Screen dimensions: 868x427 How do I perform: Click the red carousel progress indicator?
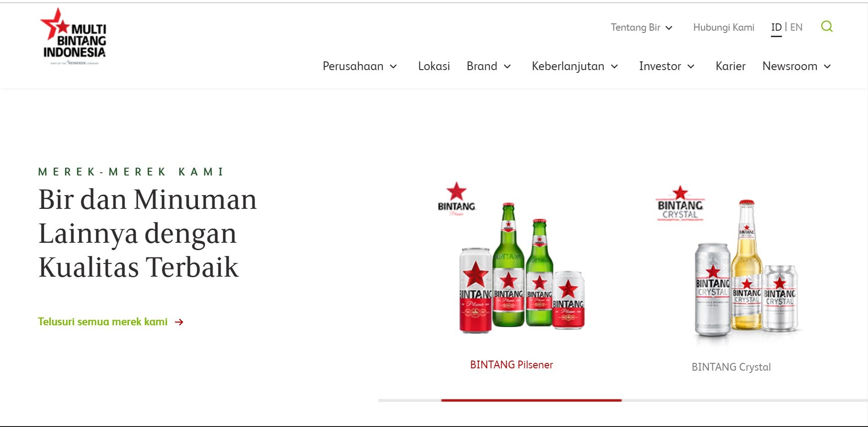tap(531, 400)
